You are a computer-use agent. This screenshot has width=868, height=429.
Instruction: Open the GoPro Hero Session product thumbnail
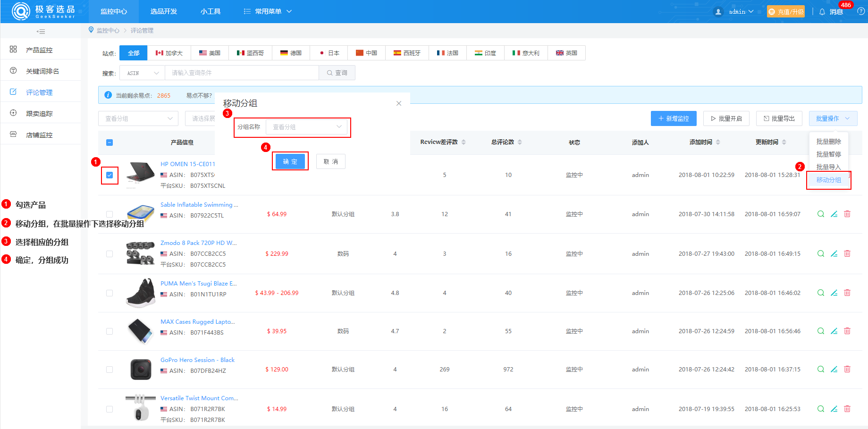[141, 370]
